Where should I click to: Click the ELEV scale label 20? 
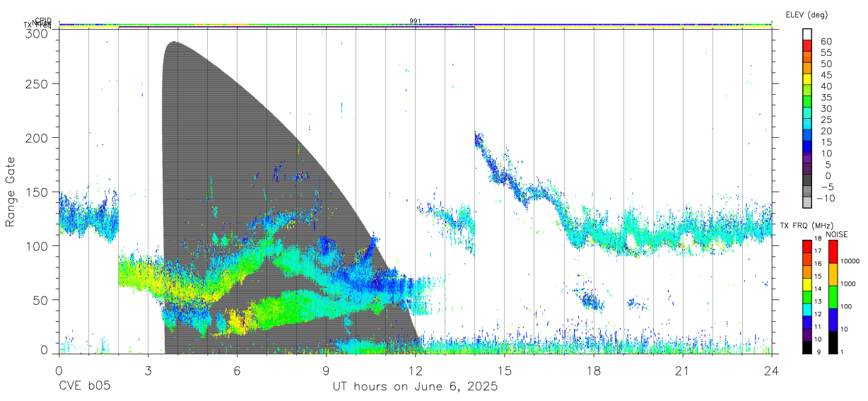coord(826,132)
